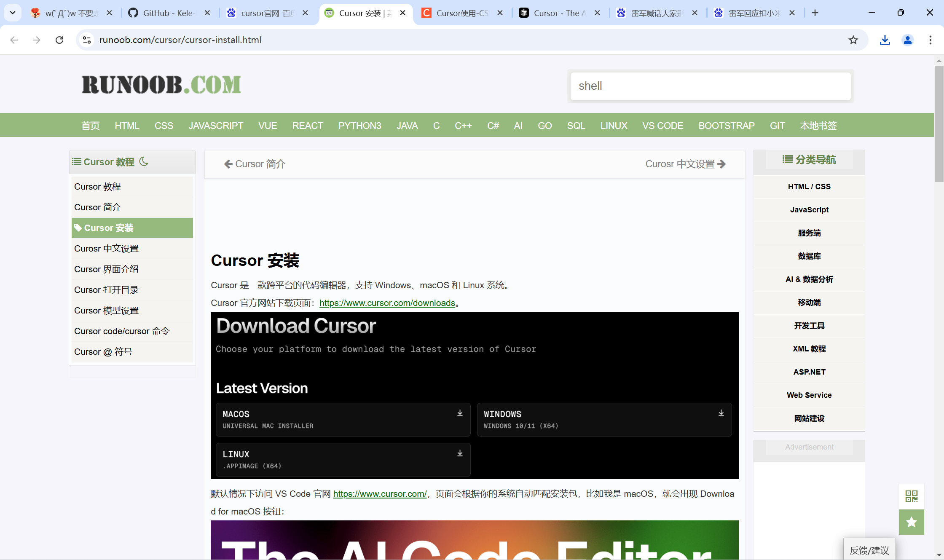Click the page vertical scrollbar thumb
The width and height of the screenshot is (944, 560).
pyautogui.click(x=939, y=123)
